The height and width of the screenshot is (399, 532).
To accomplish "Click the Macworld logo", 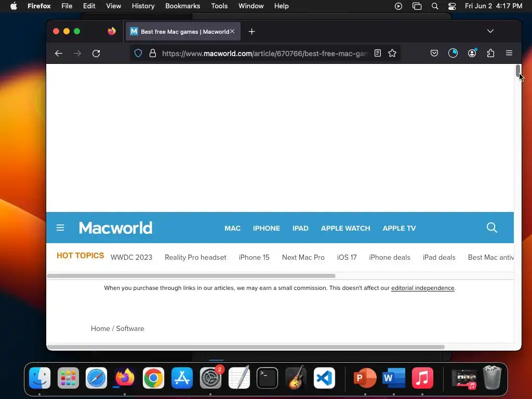I will coord(116,228).
